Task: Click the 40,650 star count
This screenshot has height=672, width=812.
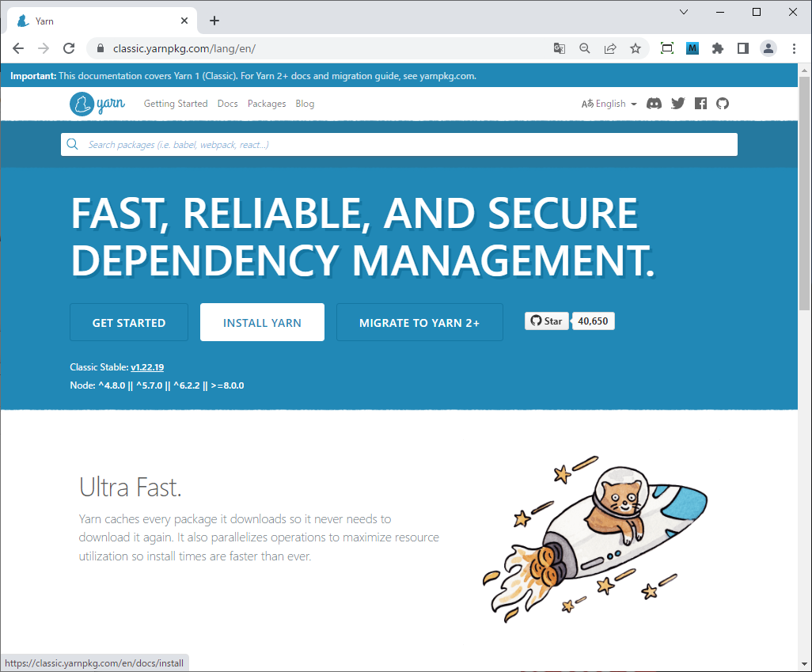Action: 593,321
